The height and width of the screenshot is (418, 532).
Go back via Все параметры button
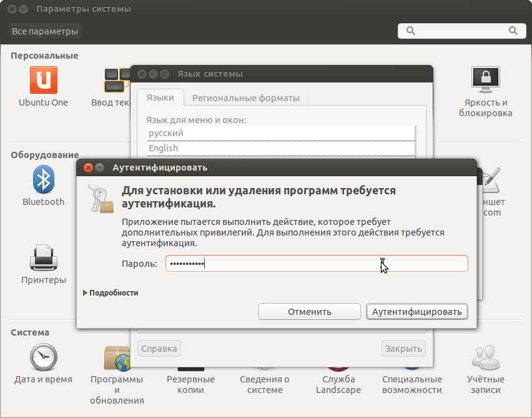(44, 30)
